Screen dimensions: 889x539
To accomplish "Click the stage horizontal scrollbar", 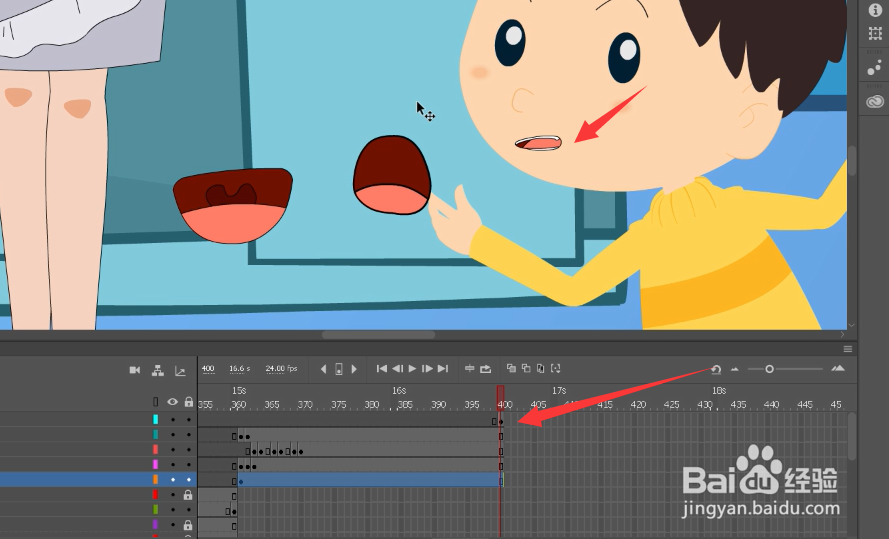I will (x=378, y=334).
